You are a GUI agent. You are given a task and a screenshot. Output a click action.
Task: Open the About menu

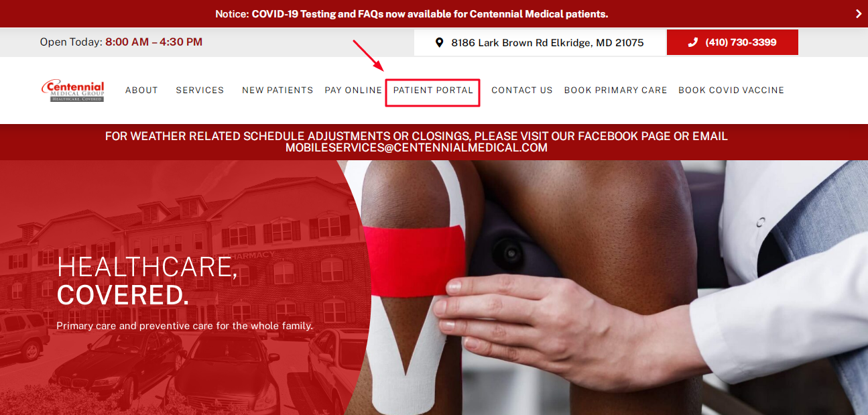tap(141, 90)
